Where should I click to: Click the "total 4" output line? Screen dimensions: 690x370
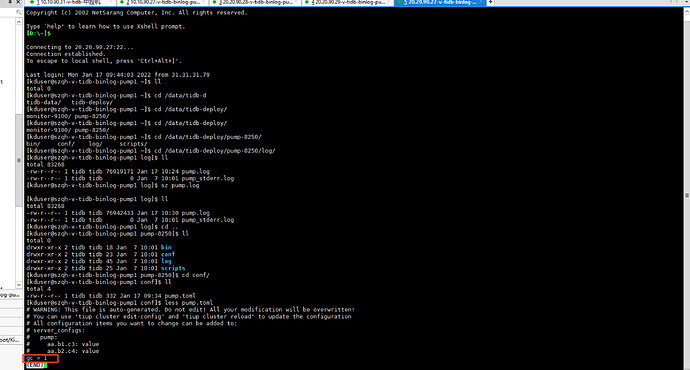coord(38,289)
